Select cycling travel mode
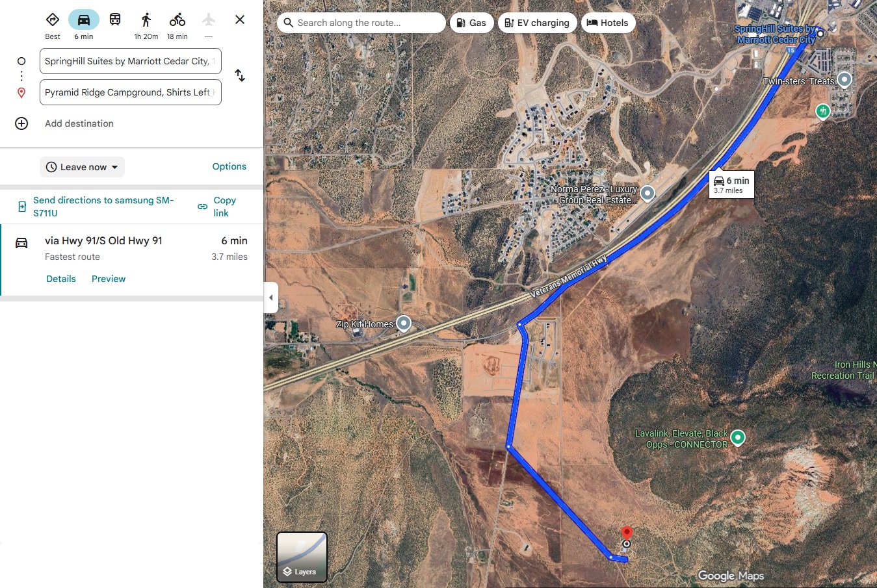The image size is (877, 588). tap(177, 20)
